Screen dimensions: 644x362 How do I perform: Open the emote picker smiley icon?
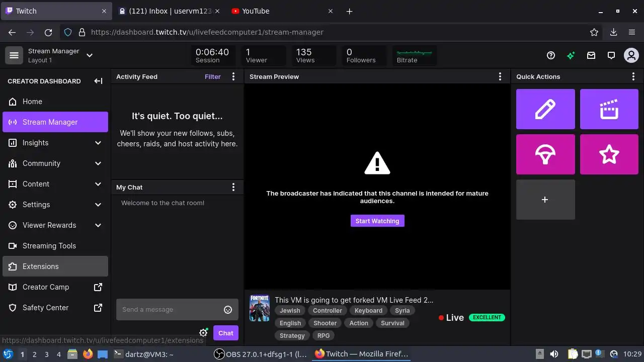point(228,310)
